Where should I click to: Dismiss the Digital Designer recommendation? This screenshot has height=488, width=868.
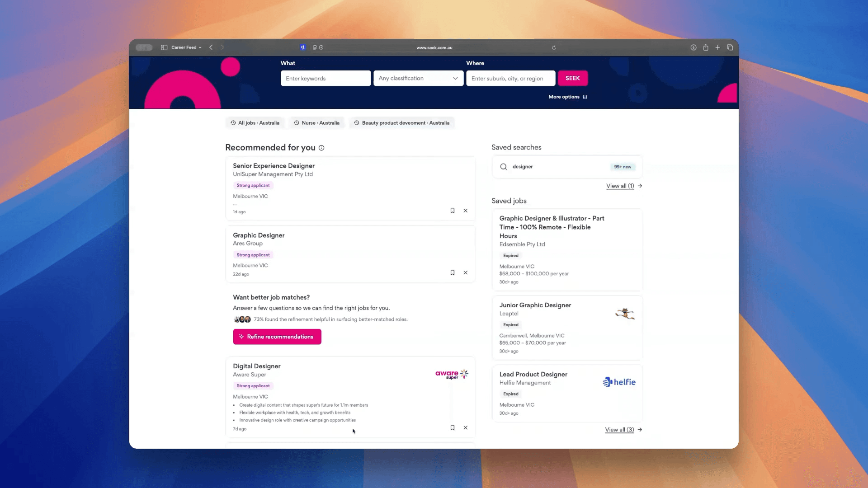(x=465, y=427)
